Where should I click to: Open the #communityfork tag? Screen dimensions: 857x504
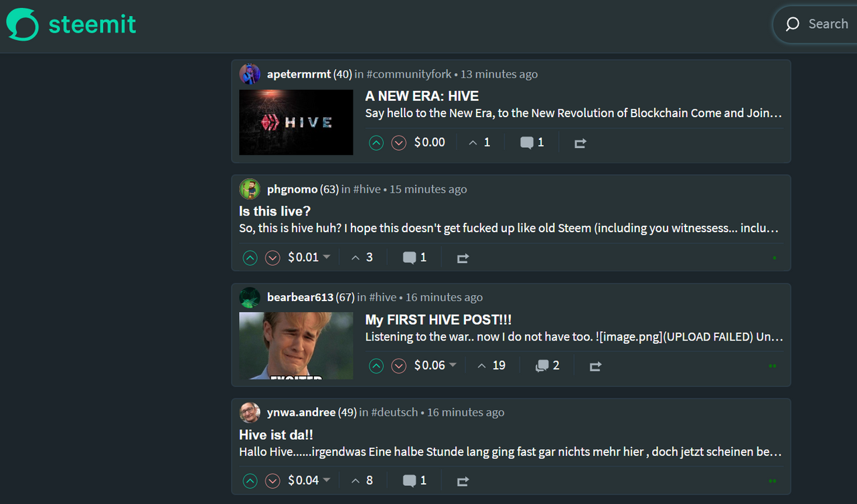pyautogui.click(x=408, y=74)
